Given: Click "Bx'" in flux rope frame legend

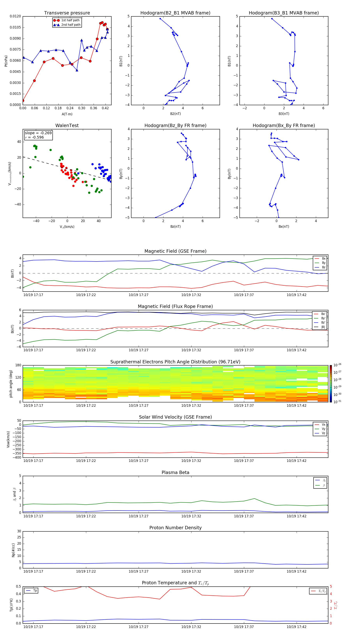Looking at the screenshot, I should [x=320, y=314].
